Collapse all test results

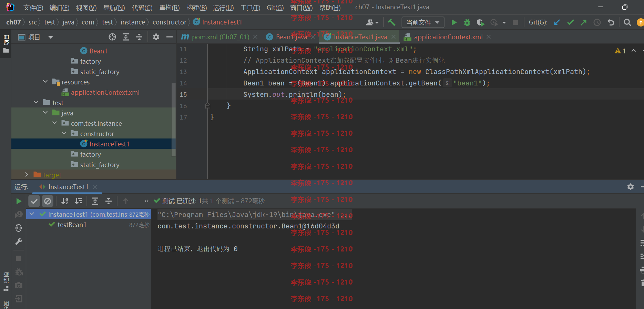pos(109,201)
